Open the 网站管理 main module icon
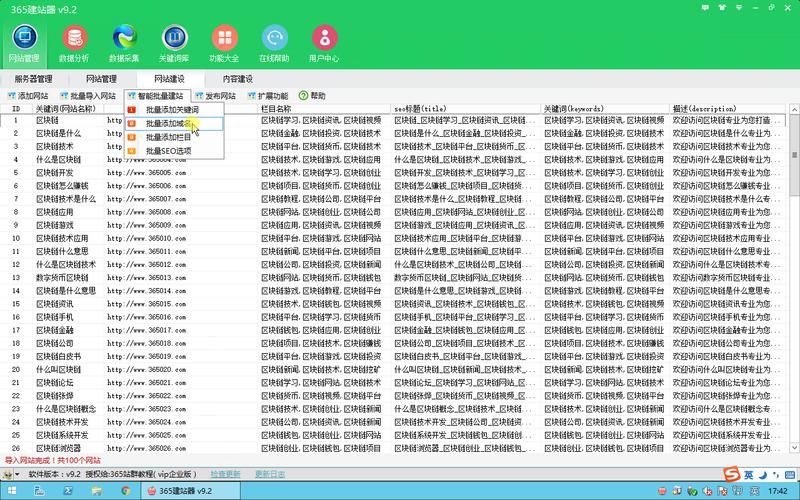This screenshot has height=500, width=800. click(24, 44)
